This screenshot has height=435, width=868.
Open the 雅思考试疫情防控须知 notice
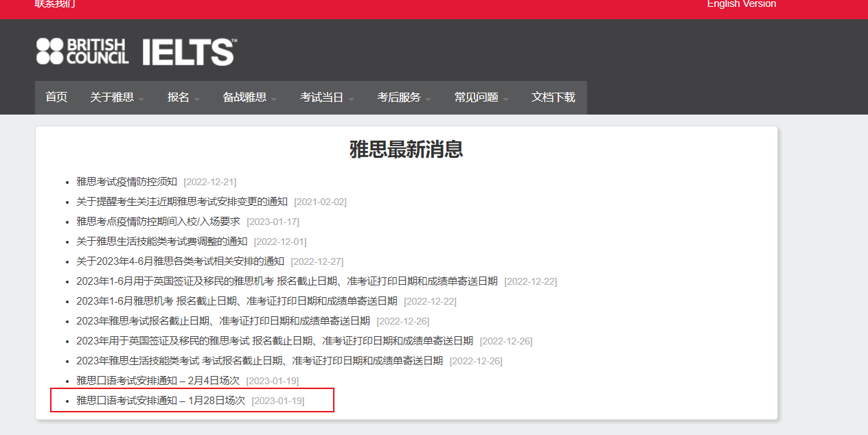[126, 182]
